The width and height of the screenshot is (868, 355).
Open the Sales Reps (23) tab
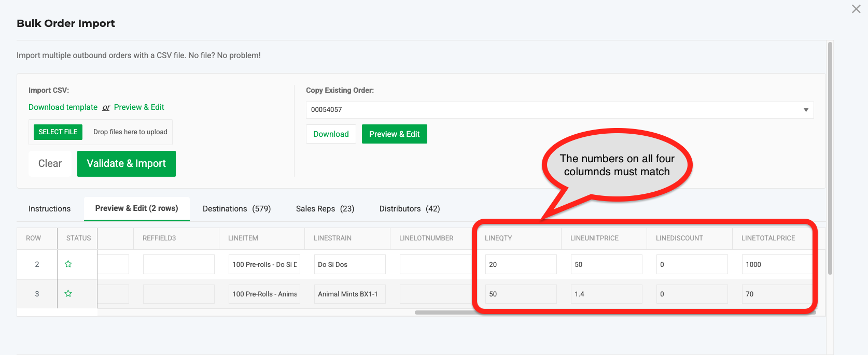[x=325, y=209]
